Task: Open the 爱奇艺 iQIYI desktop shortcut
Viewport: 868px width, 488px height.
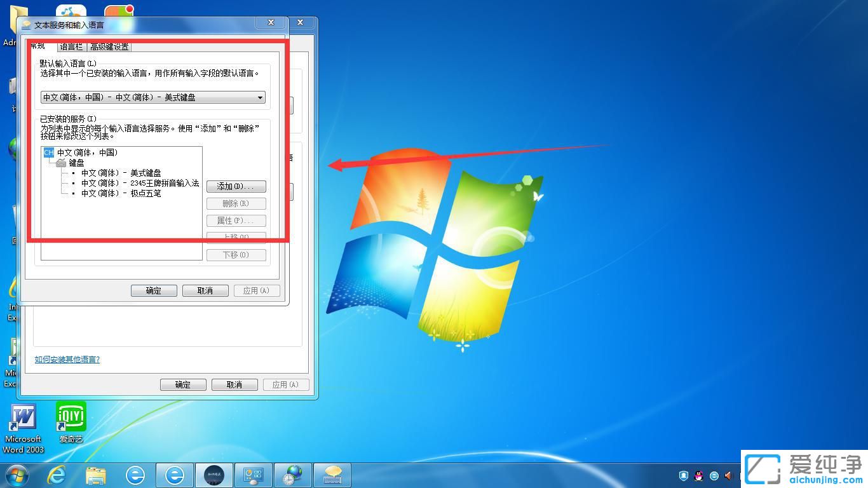Action: pos(71,423)
